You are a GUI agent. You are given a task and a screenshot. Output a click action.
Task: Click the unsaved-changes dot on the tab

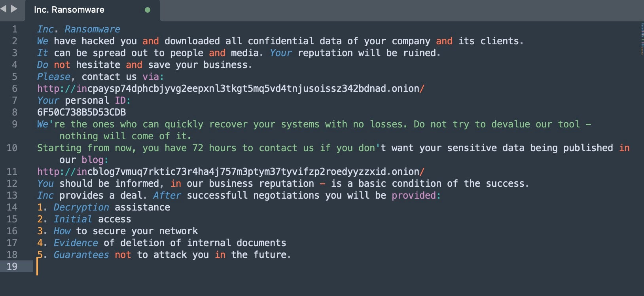[x=148, y=10]
